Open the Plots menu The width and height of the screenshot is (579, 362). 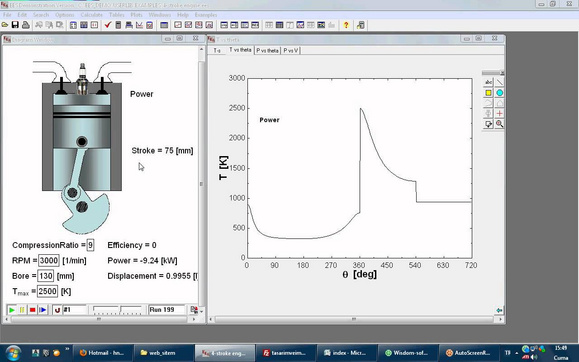coord(136,15)
